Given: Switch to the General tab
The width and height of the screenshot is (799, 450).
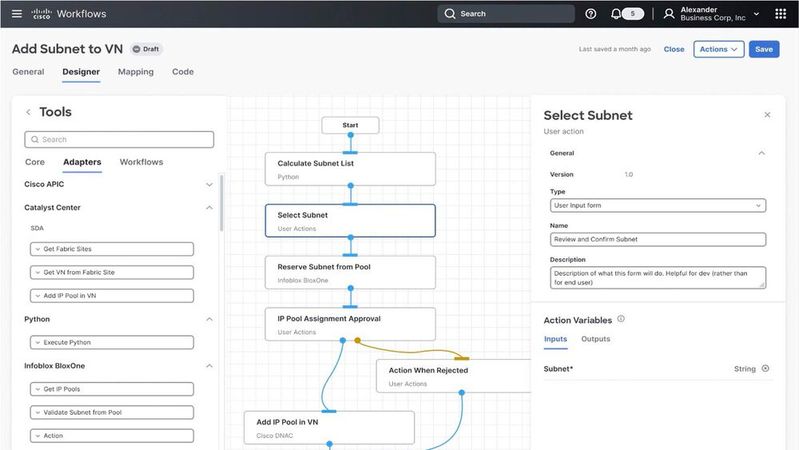Looking at the screenshot, I should [x=28, y=72].
